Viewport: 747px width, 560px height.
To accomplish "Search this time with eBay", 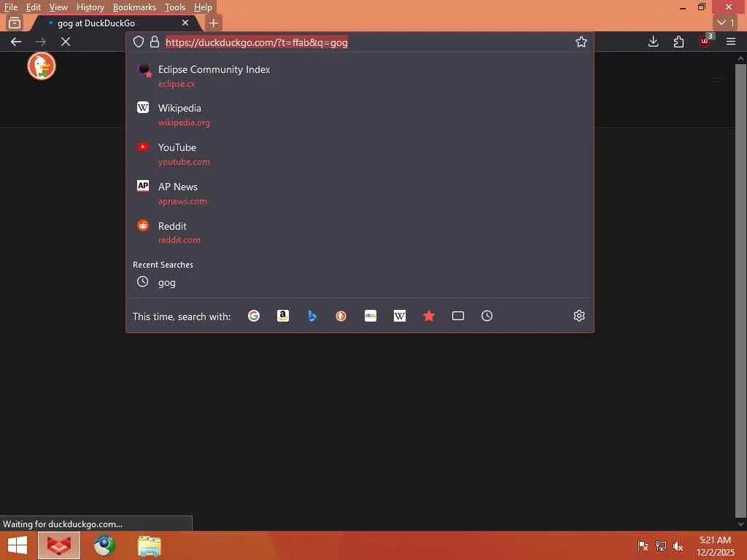I will [x=371, y=316].
